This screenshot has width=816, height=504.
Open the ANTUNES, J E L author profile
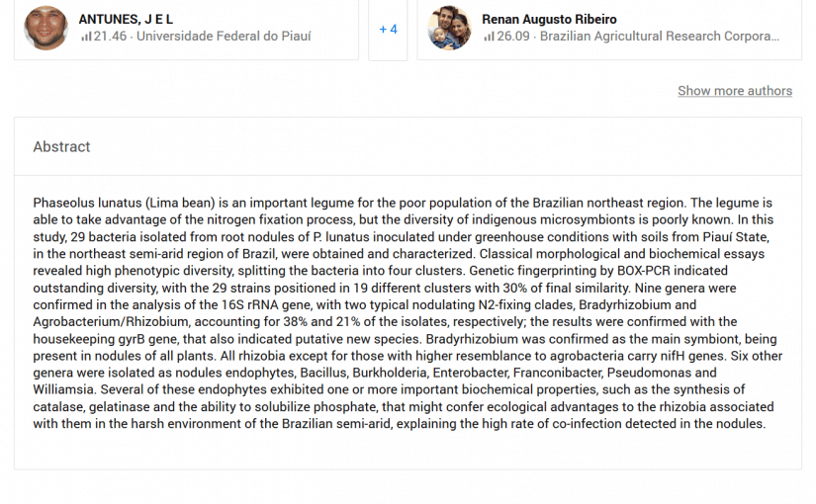[126, 19]
